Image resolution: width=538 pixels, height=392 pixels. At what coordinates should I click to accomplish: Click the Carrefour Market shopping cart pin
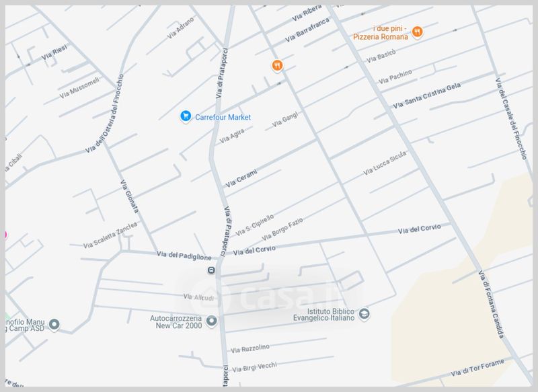[186, 116]
